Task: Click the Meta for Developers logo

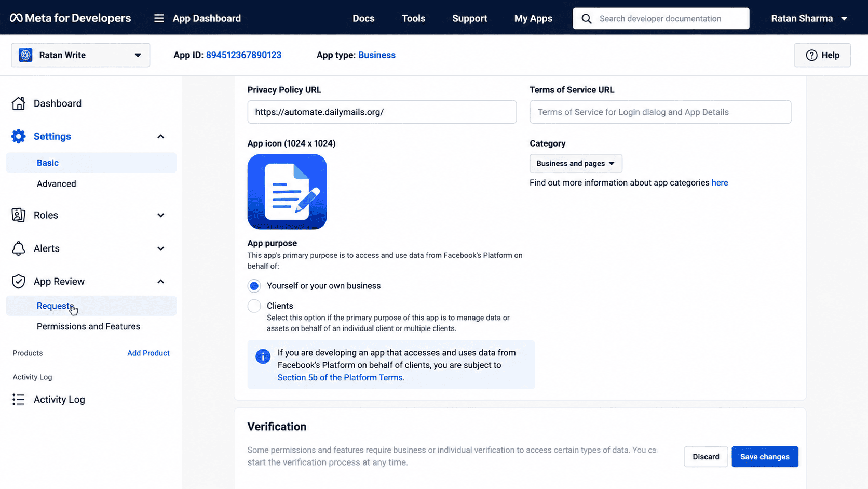Action: point(70,18)
